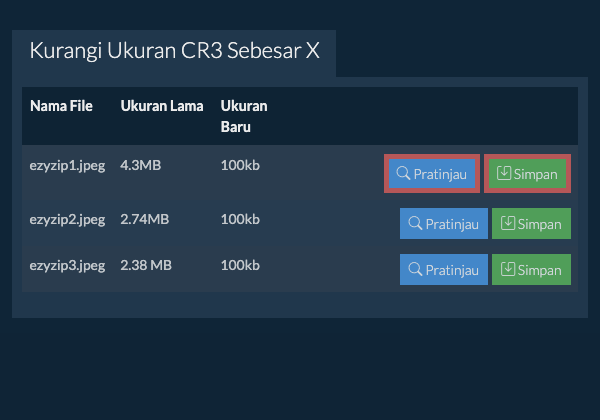Click the Ukuran Baru column header

click(243, 116)
